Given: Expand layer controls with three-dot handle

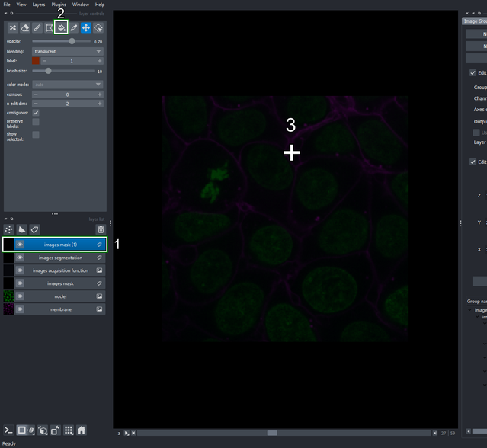Looking at the screenshot, I should click(55, 214).
